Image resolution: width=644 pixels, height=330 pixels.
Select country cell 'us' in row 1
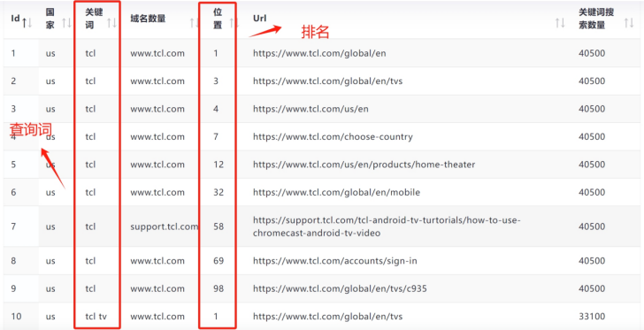(x=50, y=53)
